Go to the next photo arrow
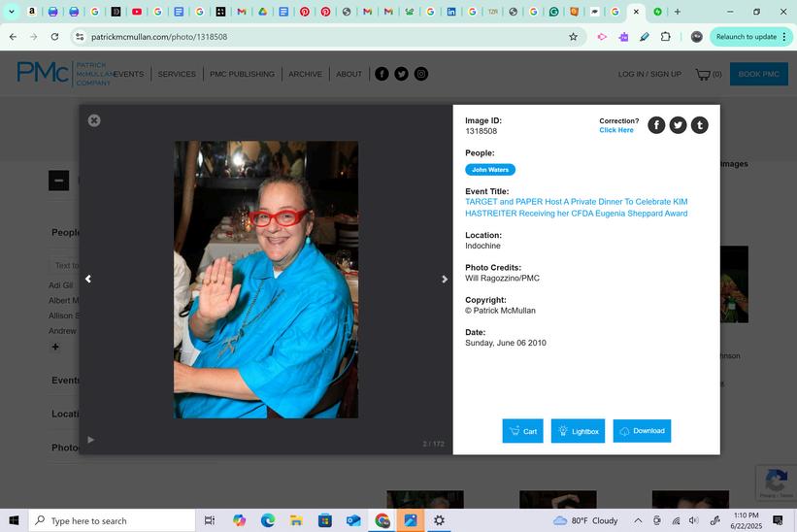Image resolution: width=797 pixels, height=532 pixels. (445, 279)
